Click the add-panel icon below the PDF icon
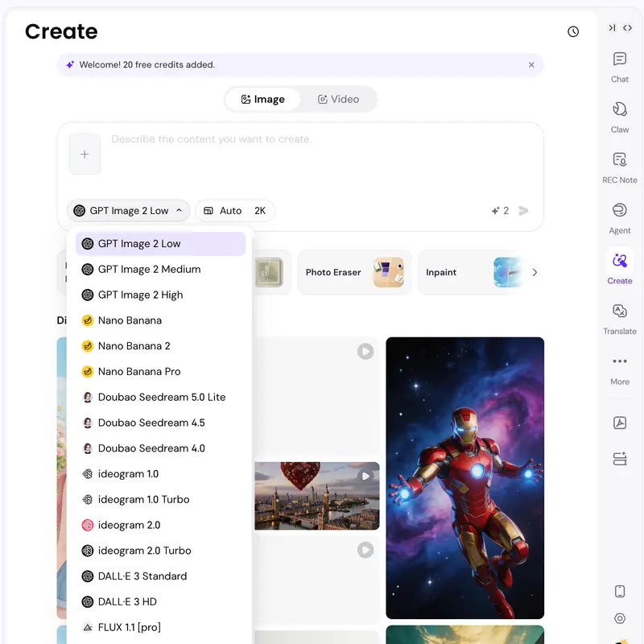The image size is (644, 644). pyautogui.click(x=619, y=458)
